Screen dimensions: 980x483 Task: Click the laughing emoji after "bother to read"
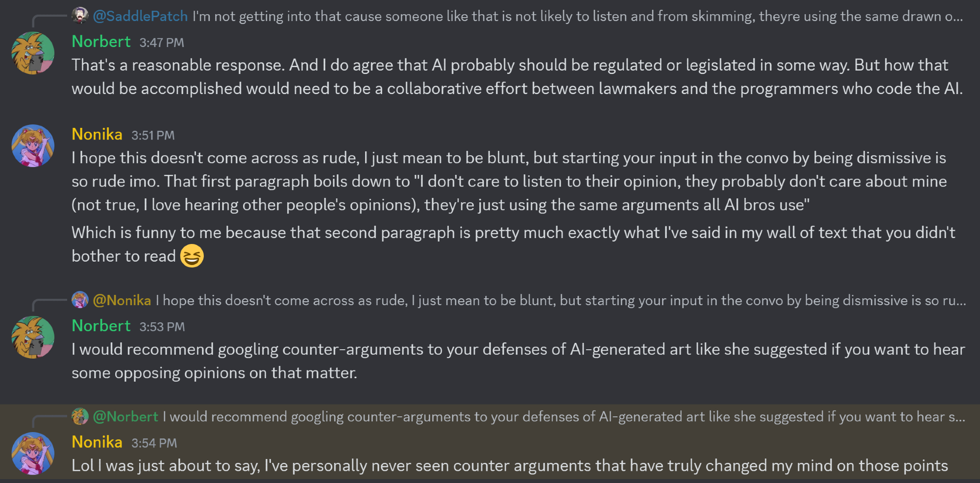tap(192, 256)
